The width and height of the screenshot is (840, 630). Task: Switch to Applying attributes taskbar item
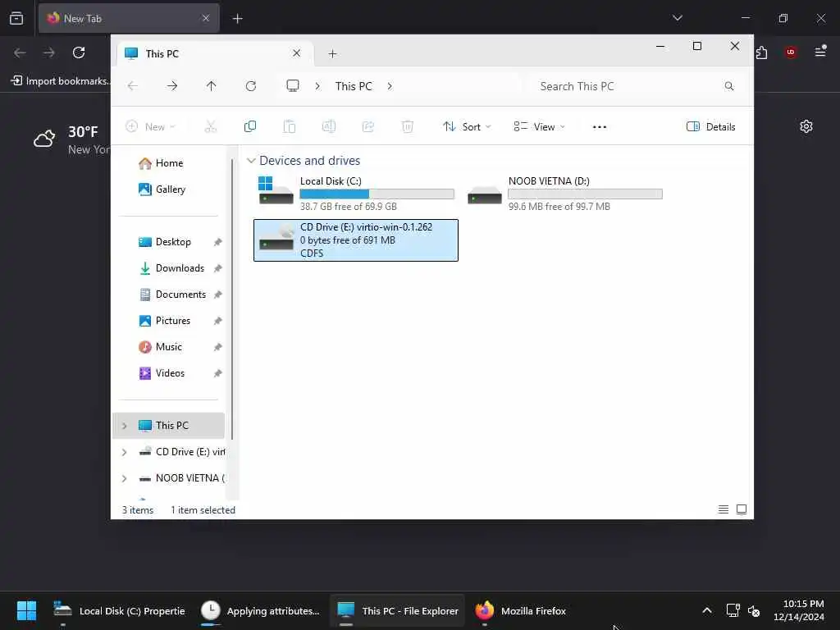260,610
